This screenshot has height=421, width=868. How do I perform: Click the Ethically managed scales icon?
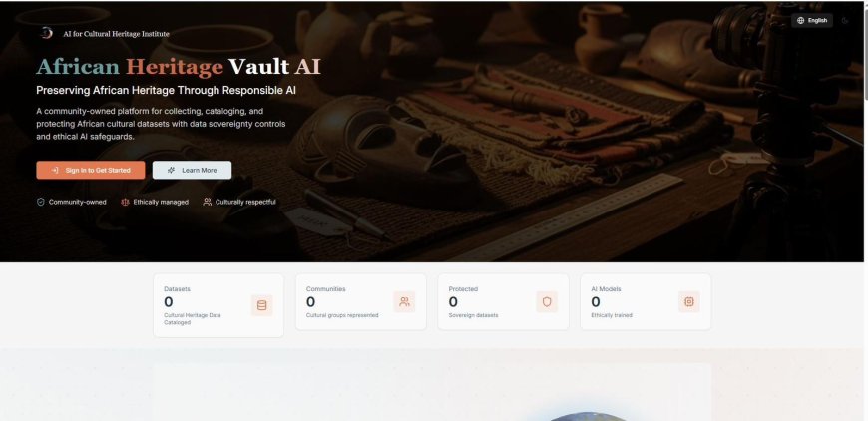(125, 202)
